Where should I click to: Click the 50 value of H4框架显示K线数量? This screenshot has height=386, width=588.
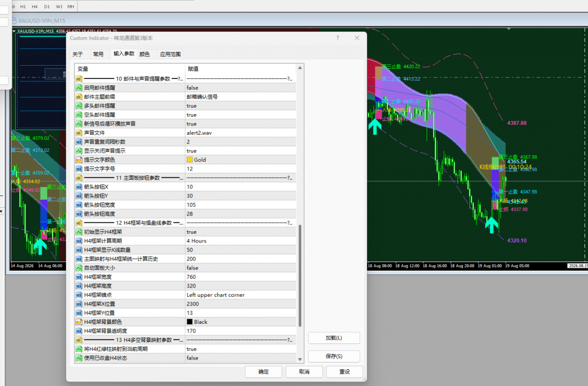tap(190, 250)
